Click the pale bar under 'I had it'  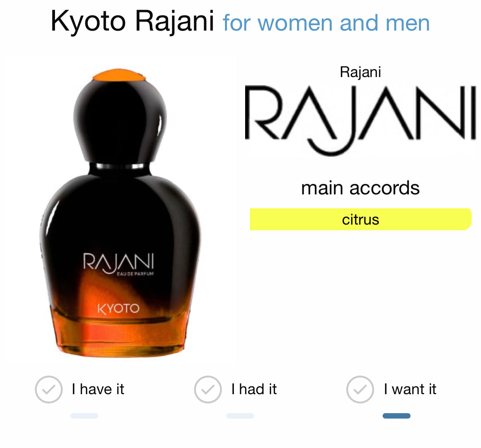tap(240, 416)
